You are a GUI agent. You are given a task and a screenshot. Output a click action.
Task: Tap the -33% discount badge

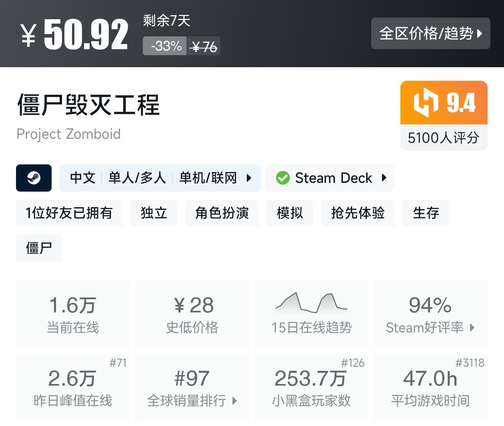[x=165, y=46]
